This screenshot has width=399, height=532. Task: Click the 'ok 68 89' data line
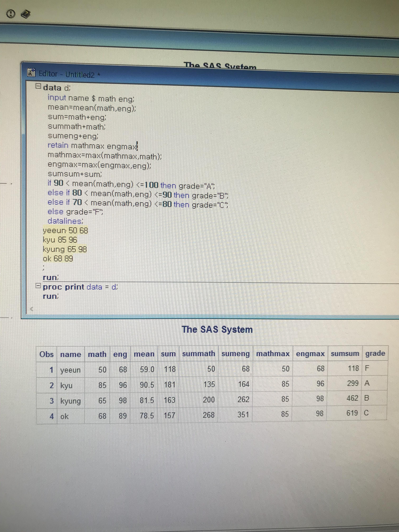(58, 258)
